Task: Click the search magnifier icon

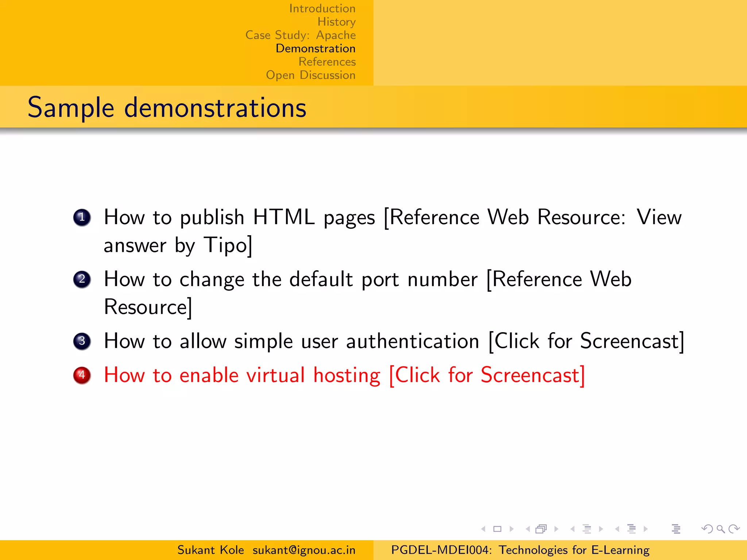Action: point(720,529)
